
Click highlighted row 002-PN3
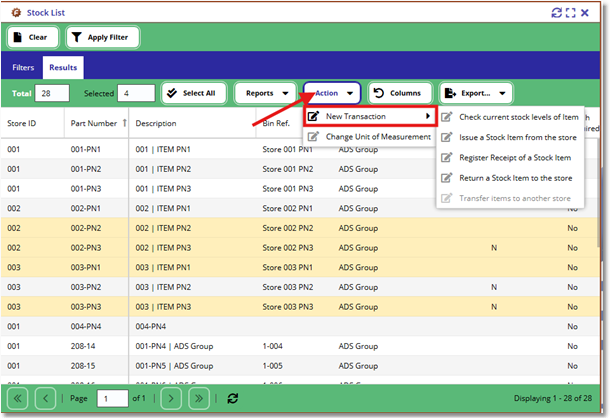click(x=300, y=248)
